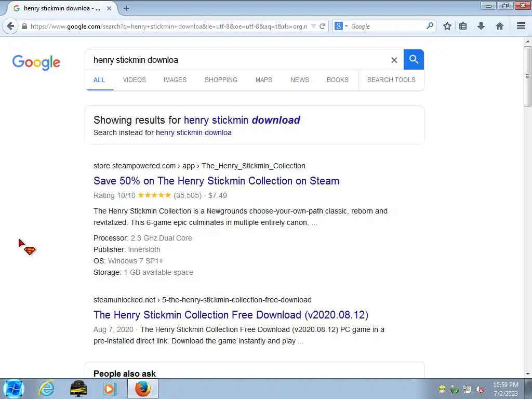Click the first system tray icon
The width and height of the screenshot is (532, 399).
(x=442, y=390)
